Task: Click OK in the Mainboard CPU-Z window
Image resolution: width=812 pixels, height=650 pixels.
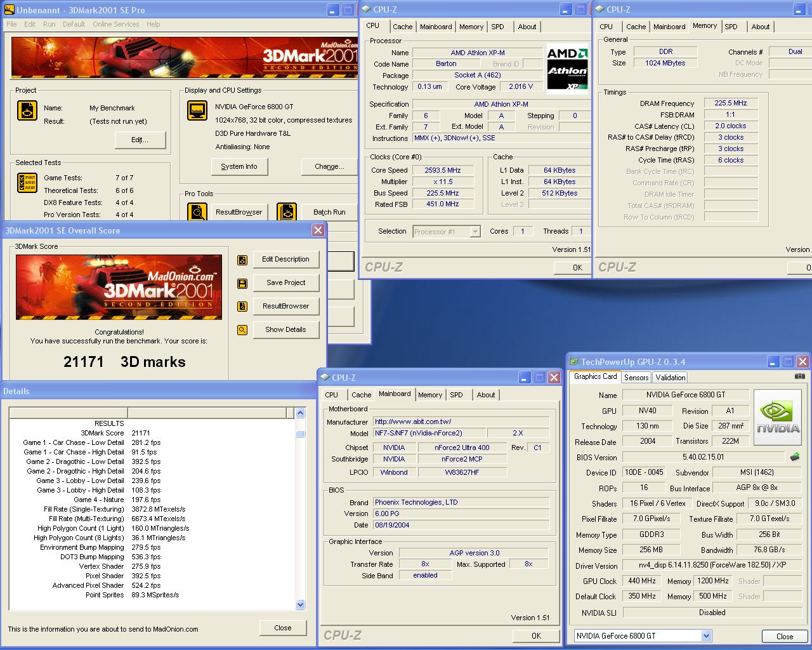Action: pyautogui.click(x=536, y=635)
